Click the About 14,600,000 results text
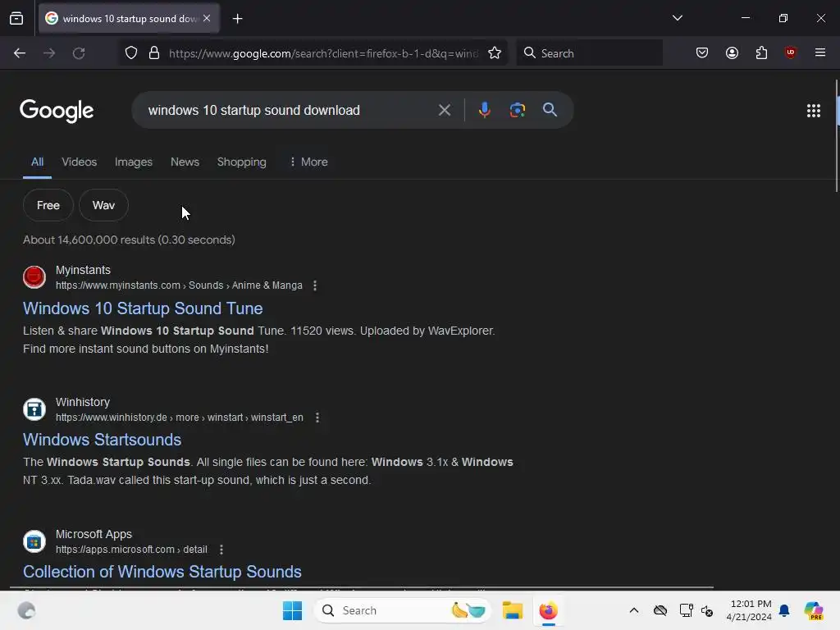 [129, 240]
